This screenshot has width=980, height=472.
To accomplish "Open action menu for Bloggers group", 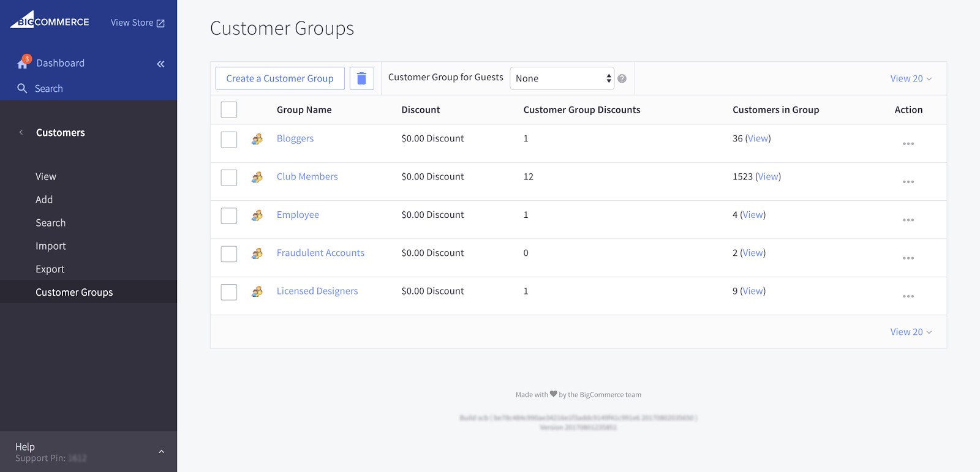I will point(908,144).
